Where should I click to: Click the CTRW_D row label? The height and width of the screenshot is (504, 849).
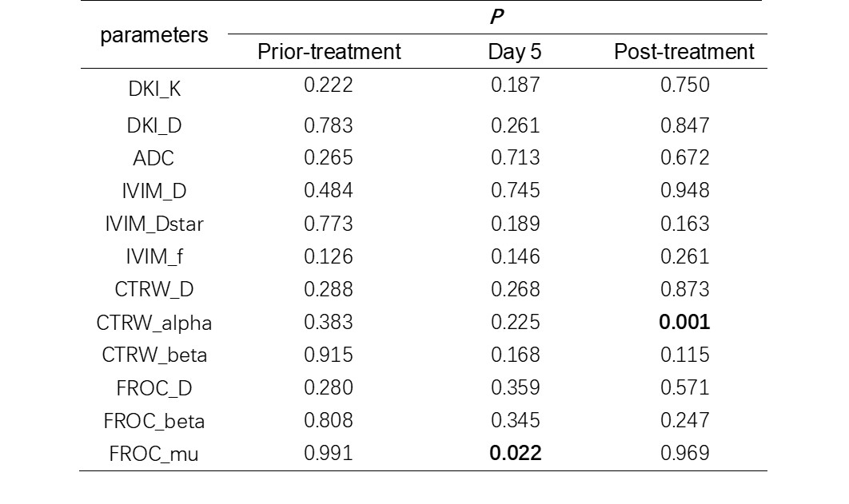[154, 290]
